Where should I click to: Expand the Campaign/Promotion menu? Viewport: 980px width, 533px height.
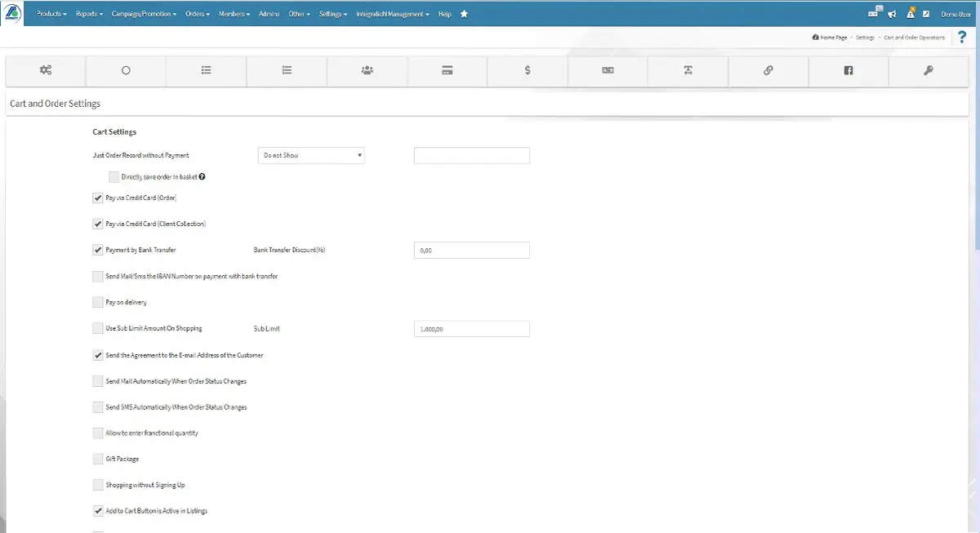coord(144,14)
